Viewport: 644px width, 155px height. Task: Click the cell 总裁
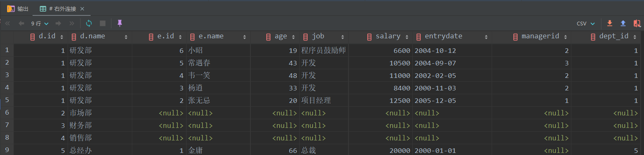click(x=324, y=150)
